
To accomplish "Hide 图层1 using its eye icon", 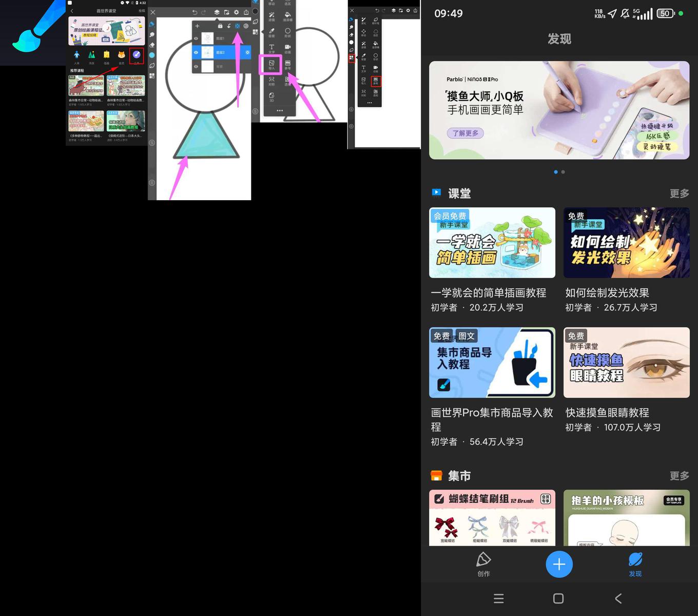I will tap(196, 38).
